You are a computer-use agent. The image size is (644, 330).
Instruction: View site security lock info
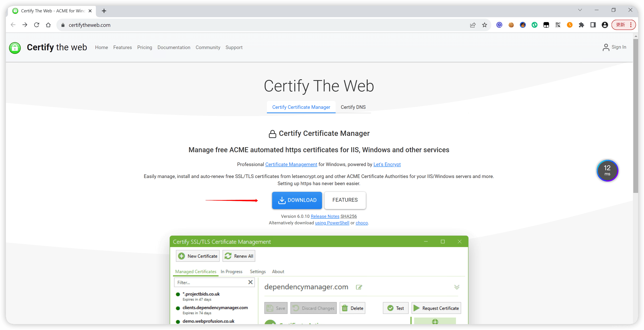63,25
